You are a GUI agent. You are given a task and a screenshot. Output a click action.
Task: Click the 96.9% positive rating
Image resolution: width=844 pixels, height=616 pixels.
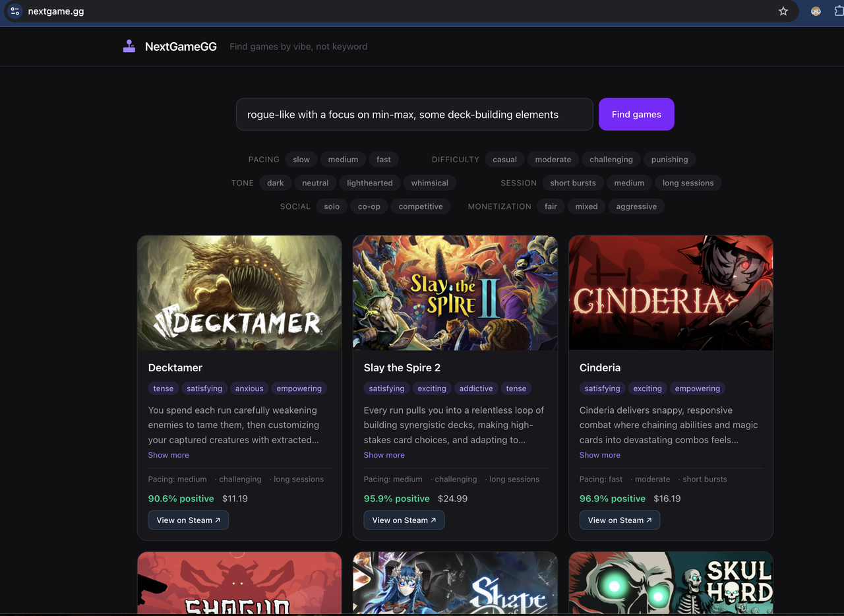(x=613, y=499)
